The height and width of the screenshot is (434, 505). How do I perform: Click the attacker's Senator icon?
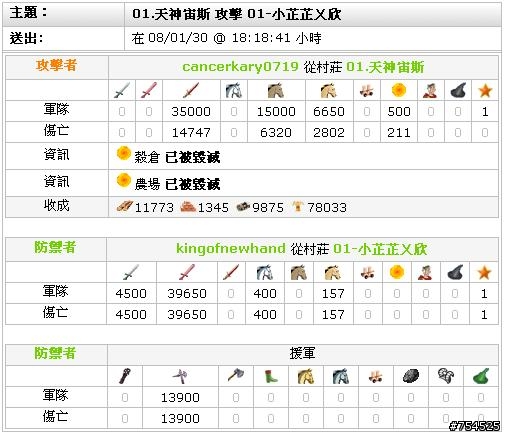(x=430, y=90)
